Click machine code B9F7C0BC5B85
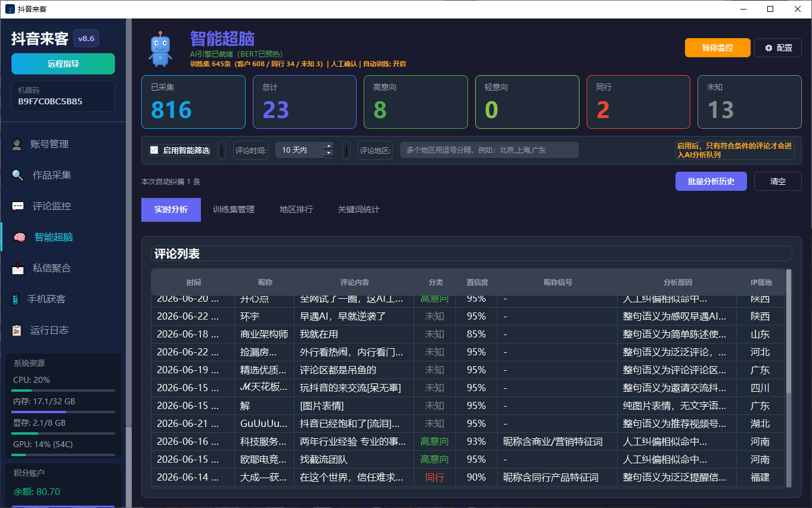 pyautogui.click(x=50, y=101)
